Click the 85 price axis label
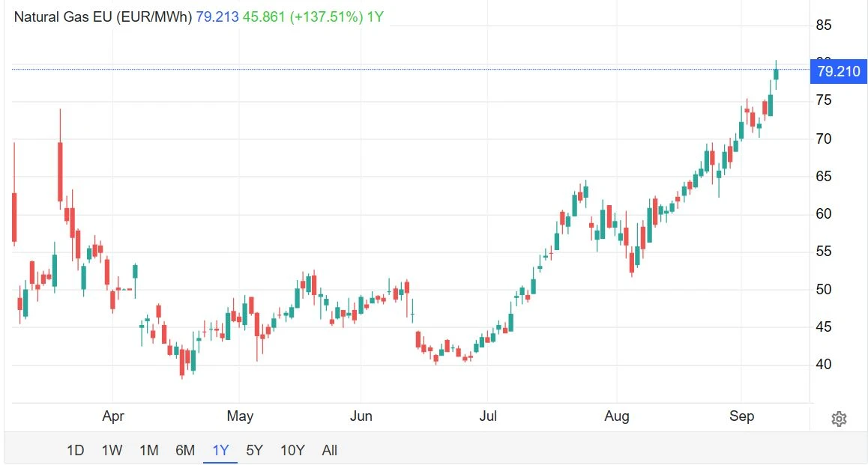The image size is (868, 465). (x=824, y=25)
